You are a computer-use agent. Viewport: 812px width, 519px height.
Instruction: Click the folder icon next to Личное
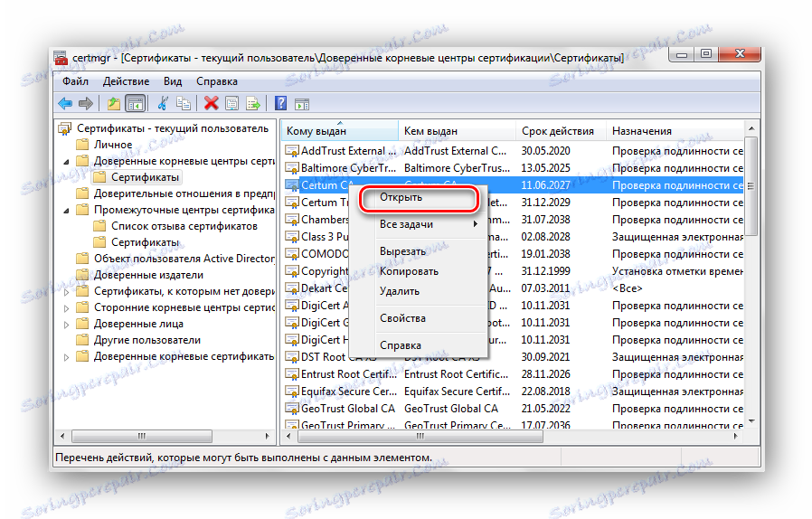81,144
